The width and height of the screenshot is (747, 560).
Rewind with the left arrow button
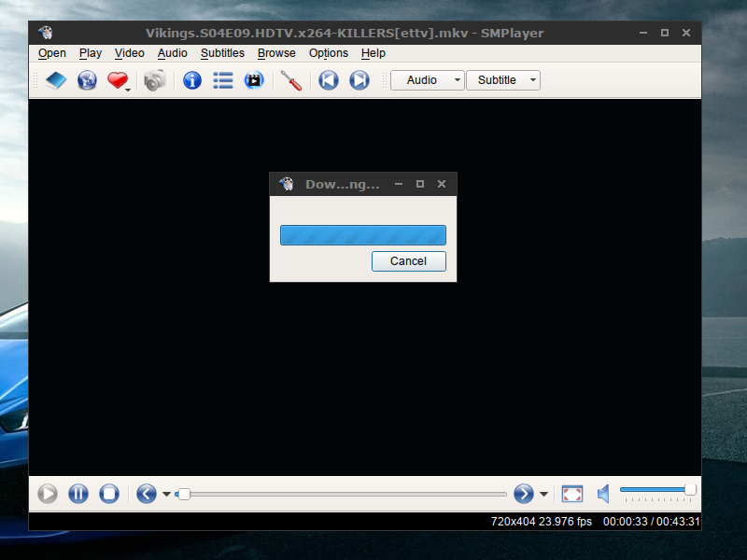pos(147,494)
